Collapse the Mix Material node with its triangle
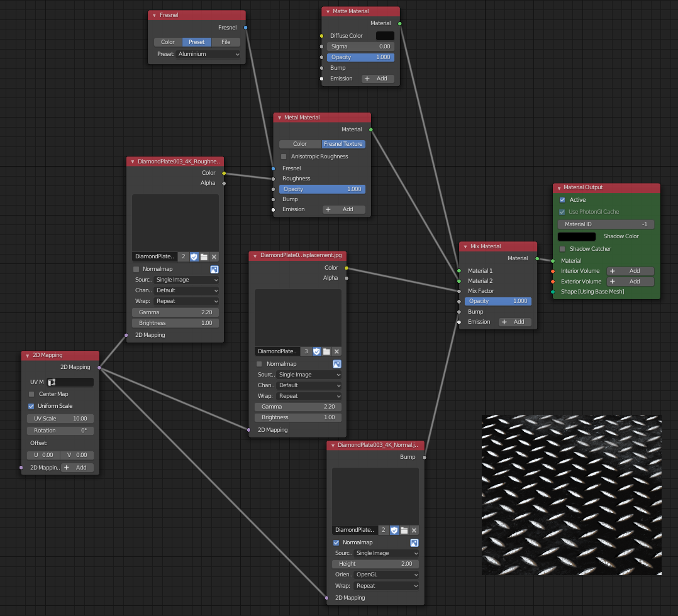678x616 pixels. coord(465,246)
